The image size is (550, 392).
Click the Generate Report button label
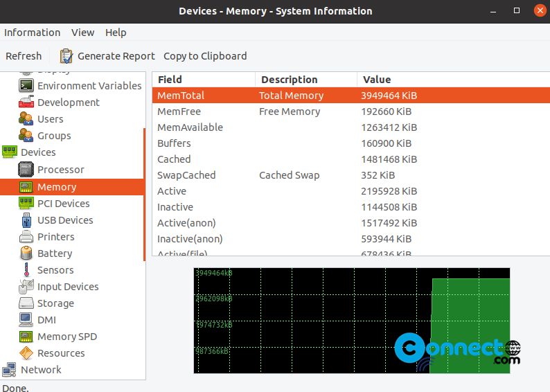tap(116, 56)
